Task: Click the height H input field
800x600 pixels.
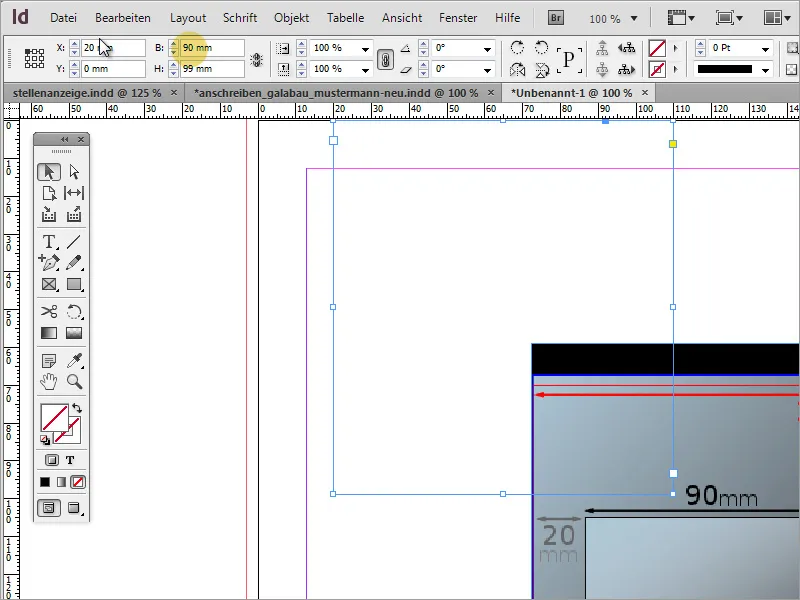Action: pyautogui.click(x=212, y=69)
